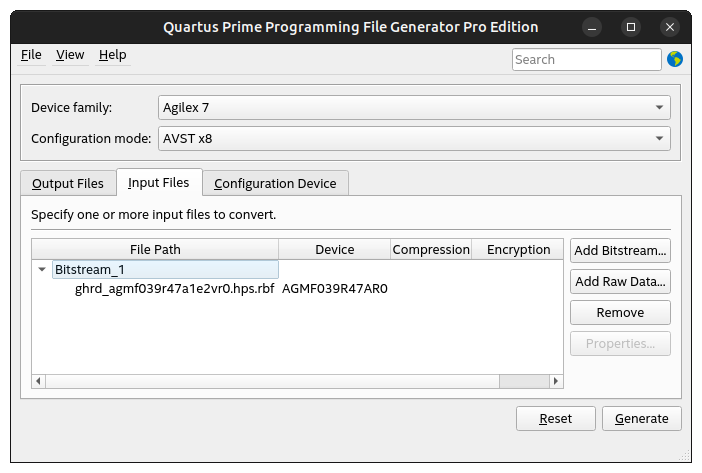Click the Add Bitstream button
This screenshot has height=473, width=702.
[x=620, y=250]
